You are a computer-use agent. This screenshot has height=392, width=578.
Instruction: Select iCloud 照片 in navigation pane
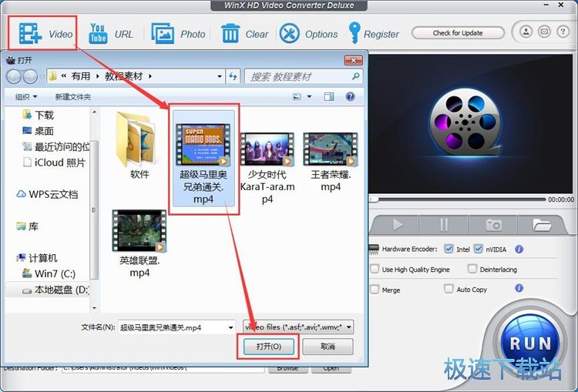54,162
